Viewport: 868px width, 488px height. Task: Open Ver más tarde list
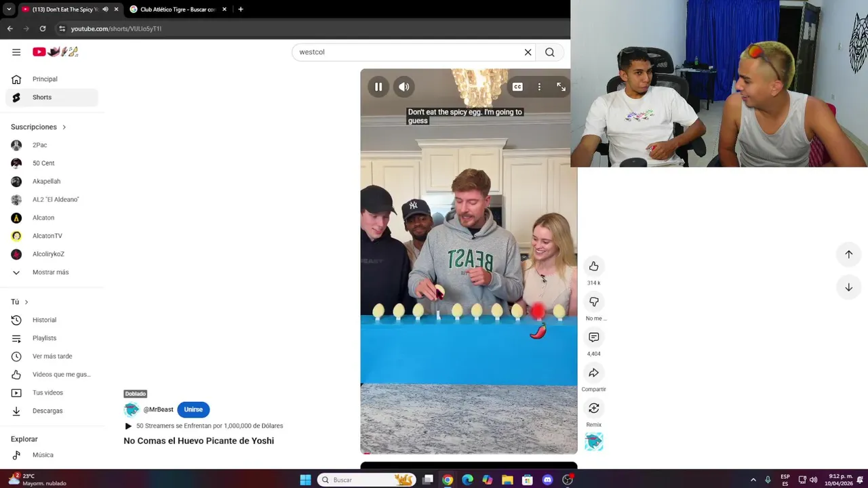coord(52,357)
